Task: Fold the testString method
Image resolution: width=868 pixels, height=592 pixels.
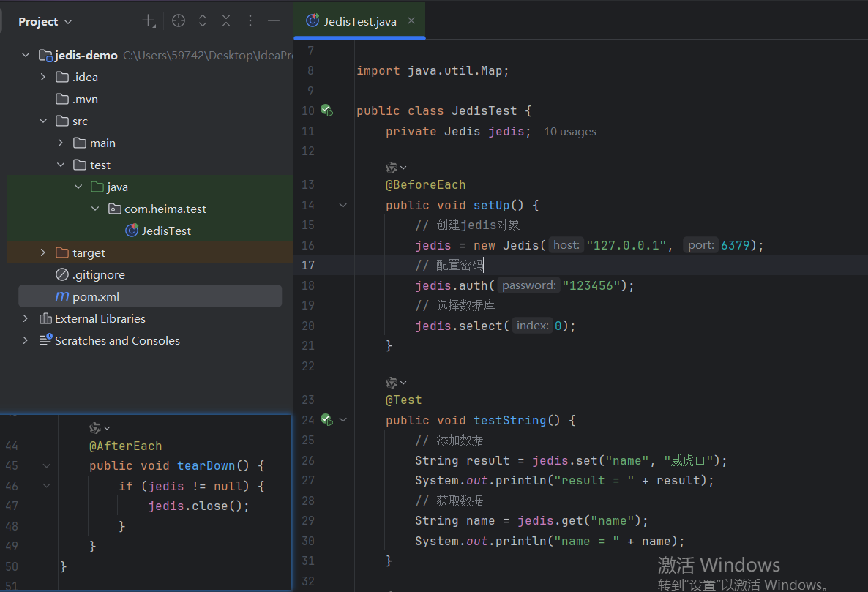Action: pos(343,420)
